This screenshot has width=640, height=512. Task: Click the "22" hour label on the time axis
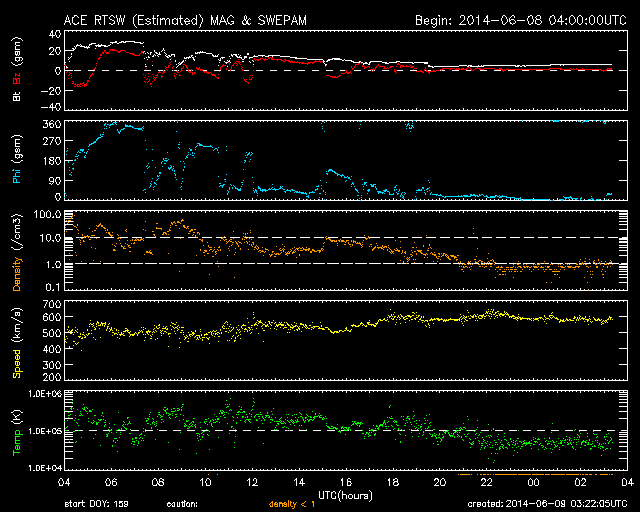point(487,483)
